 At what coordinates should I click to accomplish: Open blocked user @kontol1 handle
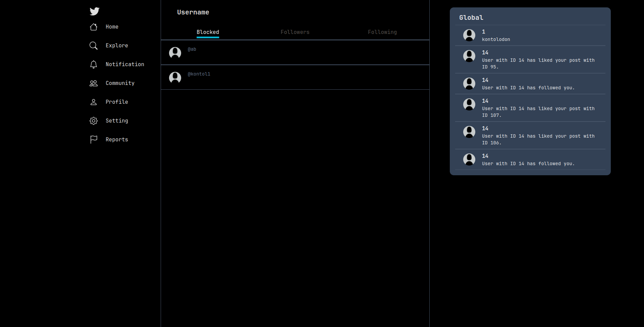point(199,74)
